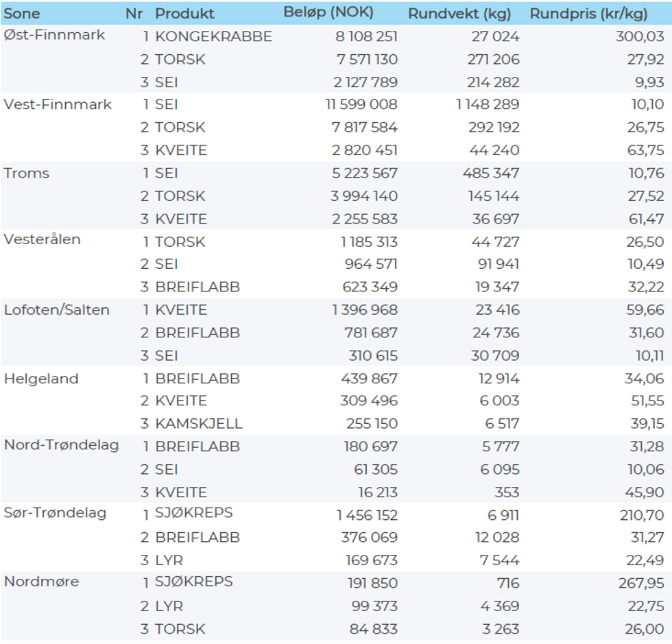This screenshot has height=644, width=672.
Task: Click the Produkt column header
Action: (184, 13)
